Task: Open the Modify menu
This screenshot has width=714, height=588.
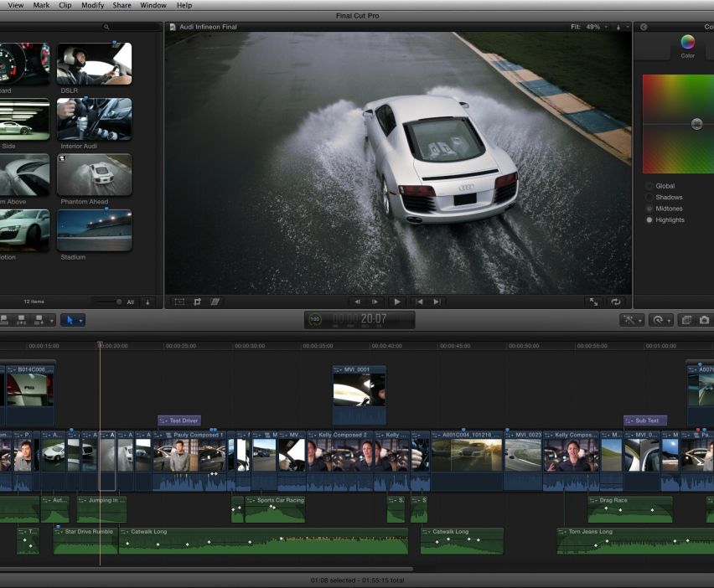Action: [92, 5]
